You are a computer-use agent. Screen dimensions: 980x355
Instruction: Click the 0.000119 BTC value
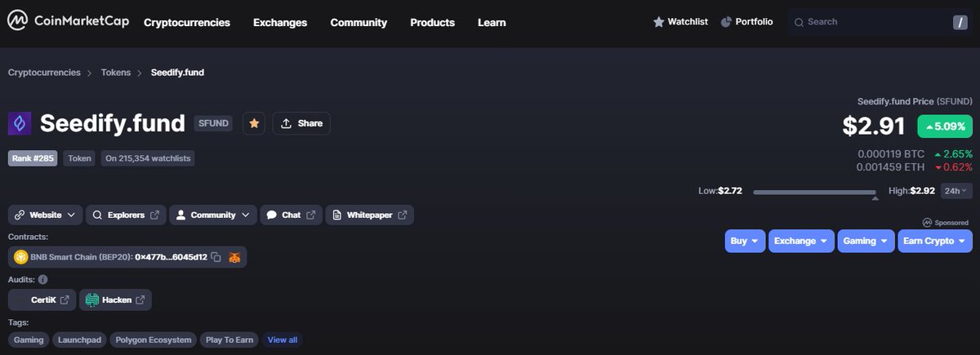[891, 153]
